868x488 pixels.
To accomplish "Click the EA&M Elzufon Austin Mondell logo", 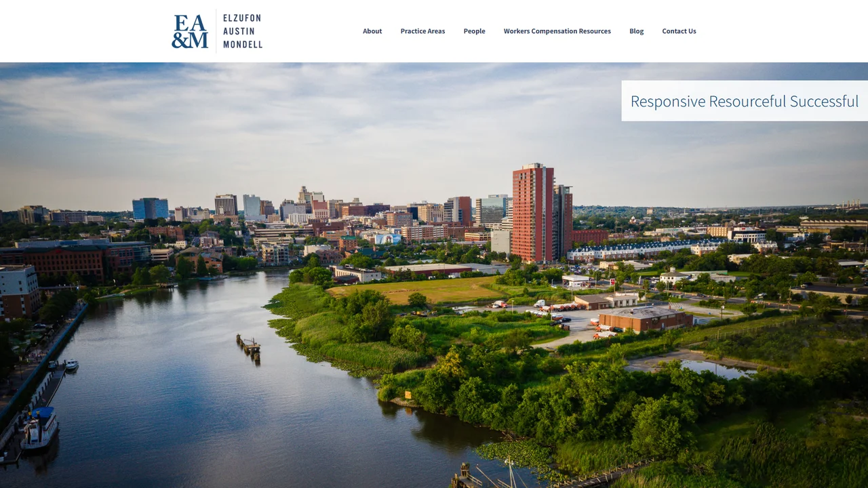I will (x=217, y=31).
